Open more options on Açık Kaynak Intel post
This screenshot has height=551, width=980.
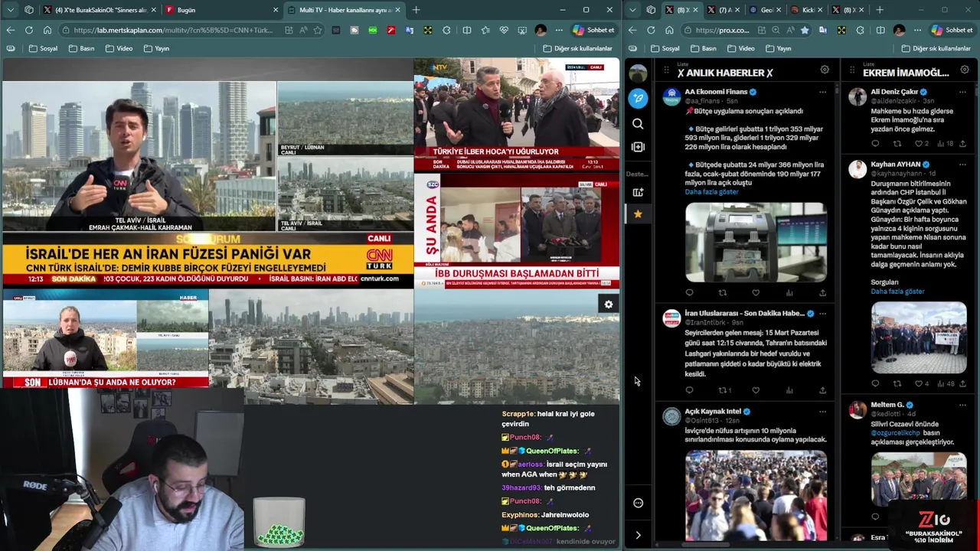[x=822, y=412]
